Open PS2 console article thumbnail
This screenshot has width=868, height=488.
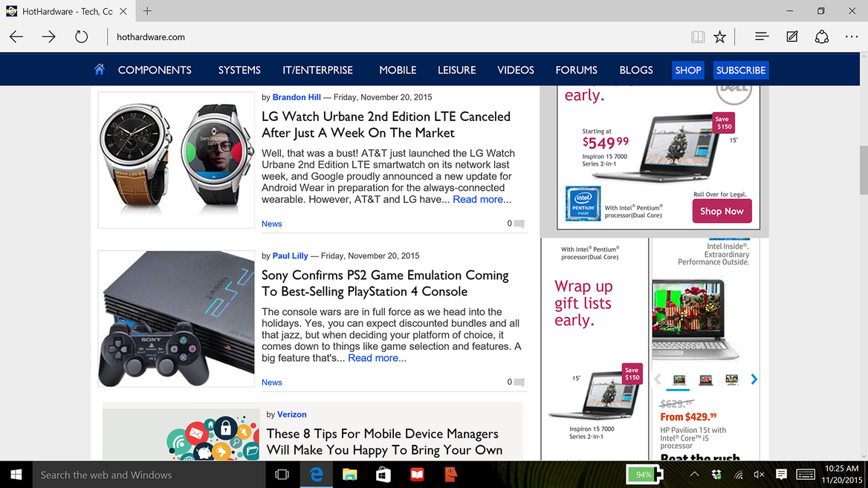click(176, 319)
